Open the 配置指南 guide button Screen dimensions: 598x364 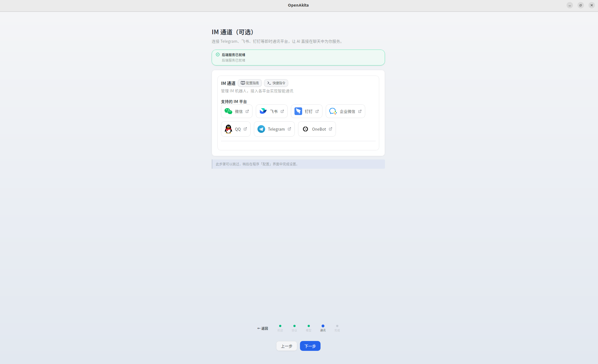pyautogui.click(x=250, y=83)
